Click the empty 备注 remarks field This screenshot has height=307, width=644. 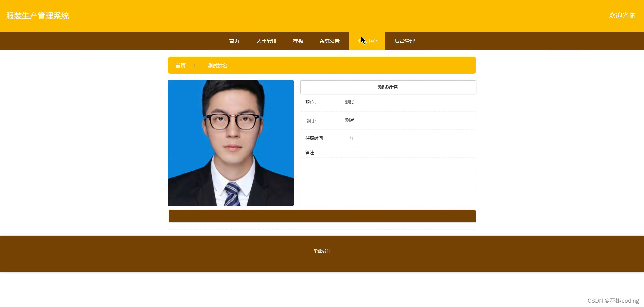387,181
